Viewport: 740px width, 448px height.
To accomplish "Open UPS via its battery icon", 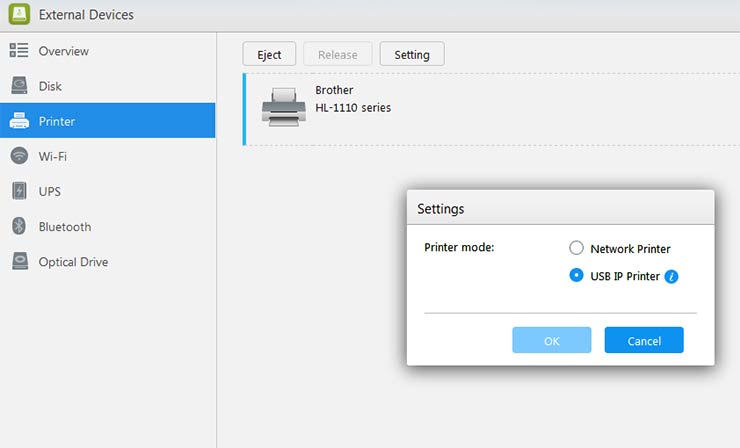I will pos(19,191).
